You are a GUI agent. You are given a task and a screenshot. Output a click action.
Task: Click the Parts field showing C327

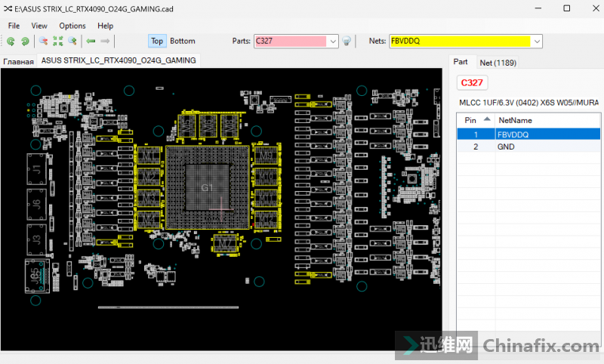click(291, 42)
